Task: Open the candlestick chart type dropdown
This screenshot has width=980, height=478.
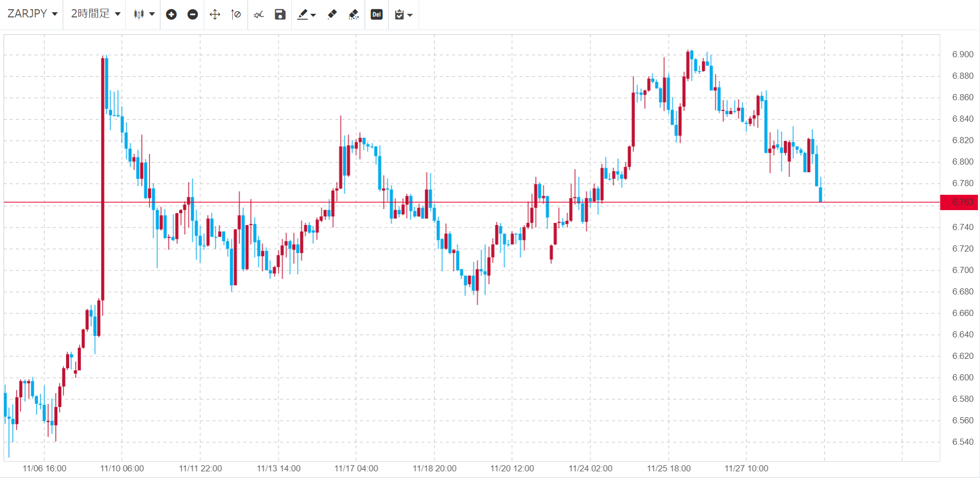Action: click(144, 14)
